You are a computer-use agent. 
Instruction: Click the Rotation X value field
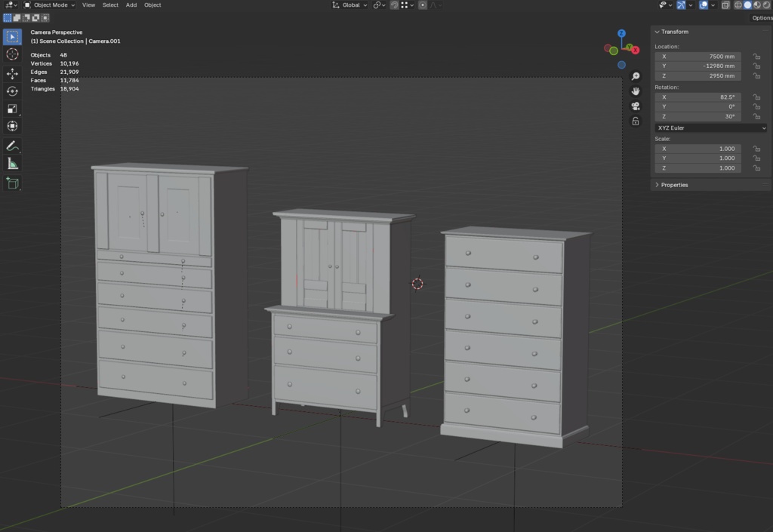point(698,97)
